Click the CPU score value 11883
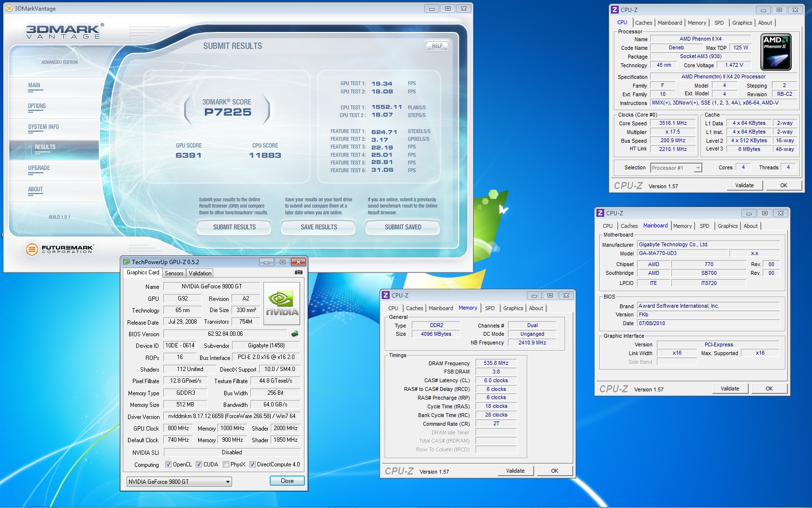 (x=265, y=155)
